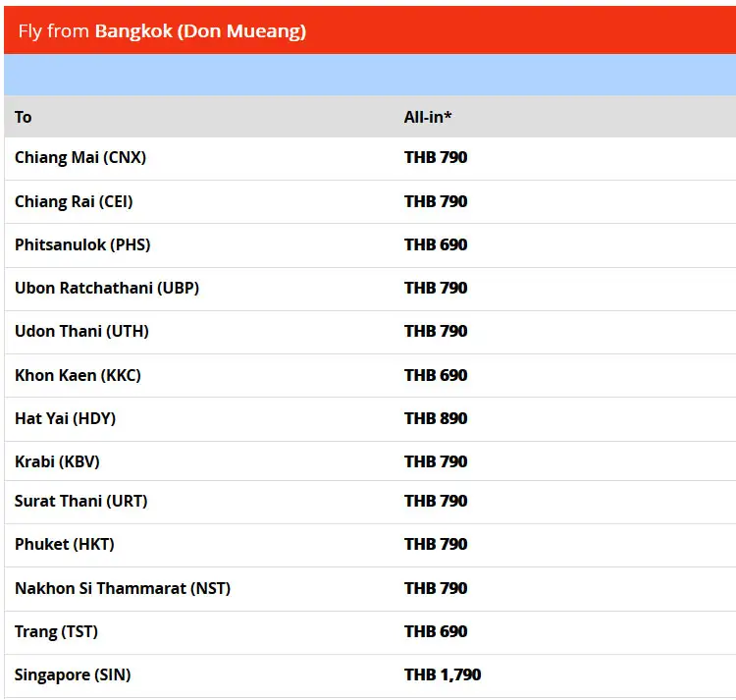The width and height of the screenshot is (736, 700).
Task: Select Udon Thani (UTH) destination
Action: coord(81,331)
